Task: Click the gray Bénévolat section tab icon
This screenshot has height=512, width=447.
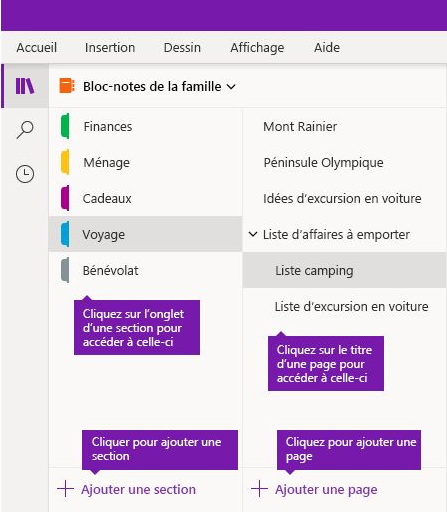Action: click(65, 270)
